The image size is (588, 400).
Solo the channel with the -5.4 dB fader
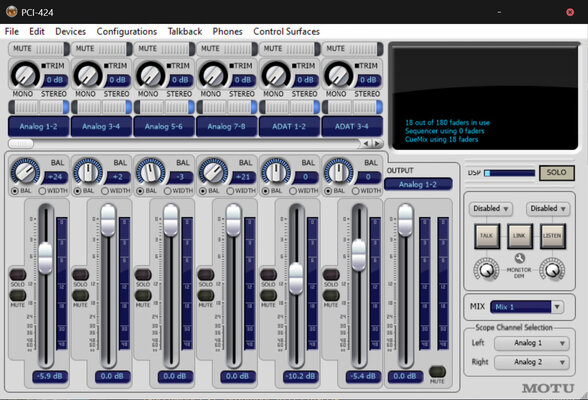(x=331, y=275)
